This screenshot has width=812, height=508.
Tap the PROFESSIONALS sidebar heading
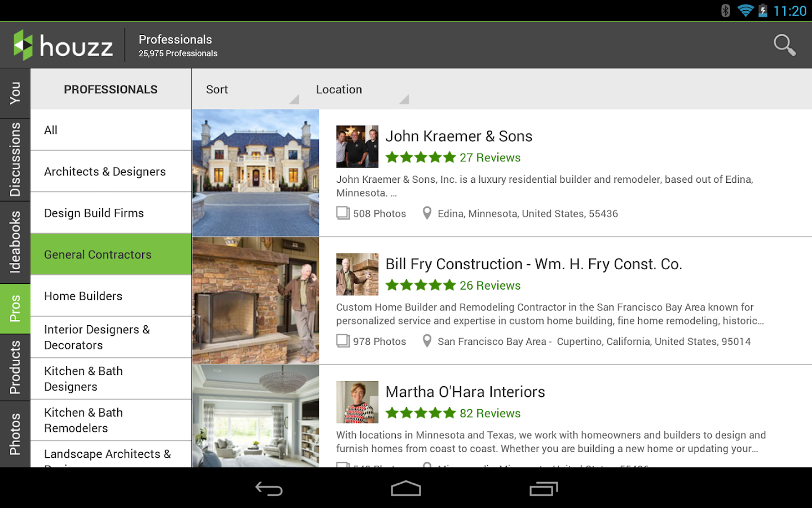tap(111, 90)
